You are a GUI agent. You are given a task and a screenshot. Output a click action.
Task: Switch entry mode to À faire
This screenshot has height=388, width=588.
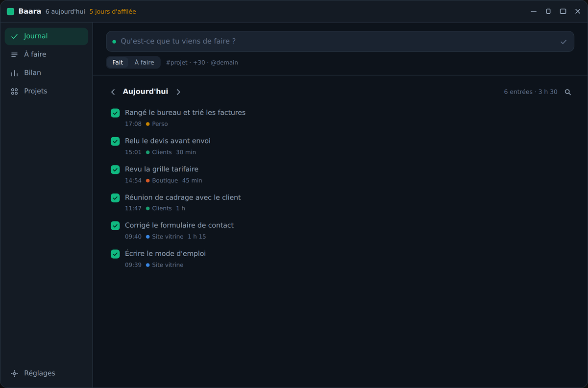144,62
